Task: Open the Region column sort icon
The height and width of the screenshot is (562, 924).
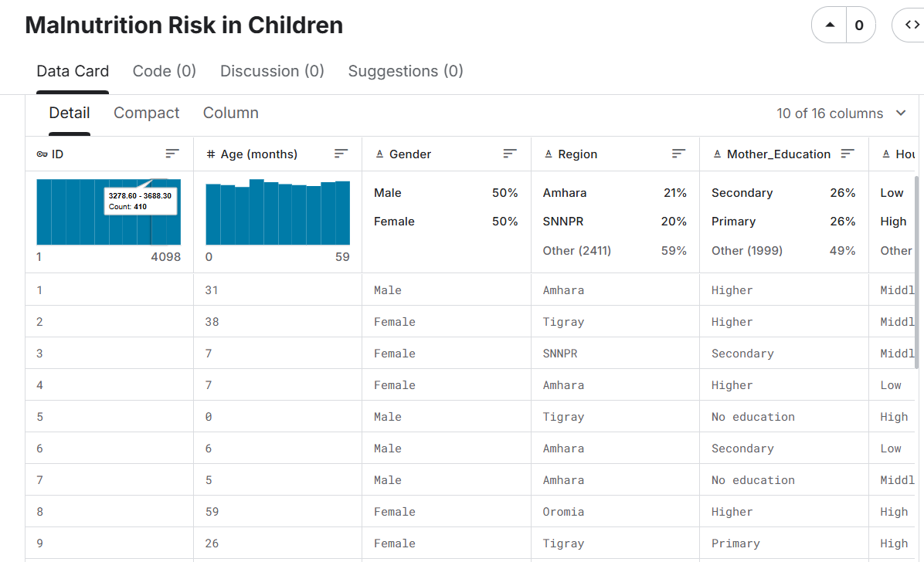Action: (678, 154)
